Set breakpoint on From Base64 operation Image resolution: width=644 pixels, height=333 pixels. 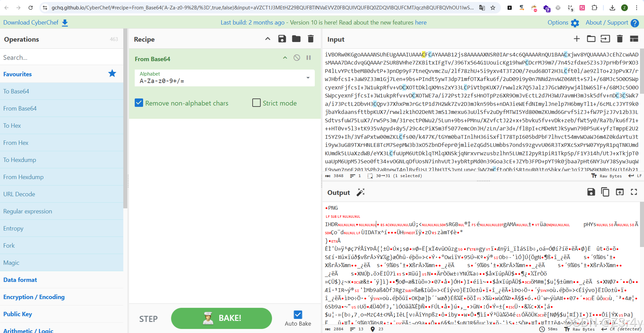click(x=308, y=58)
